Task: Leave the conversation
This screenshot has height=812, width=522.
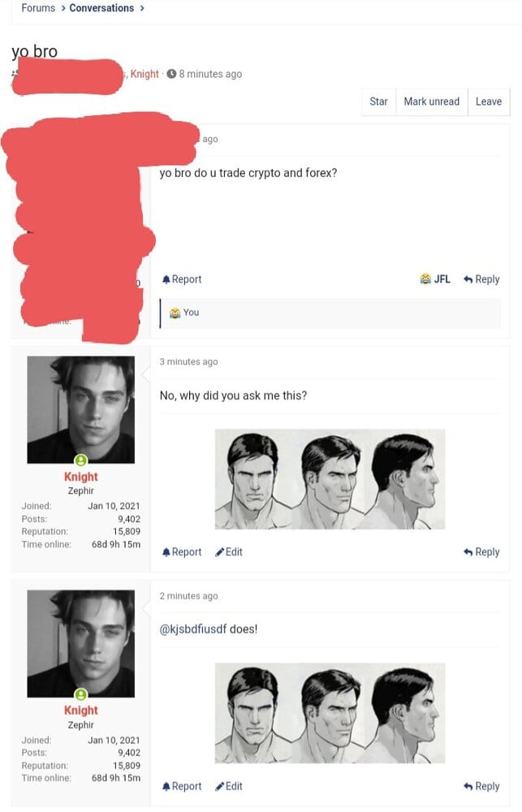Action: point(489,101)
